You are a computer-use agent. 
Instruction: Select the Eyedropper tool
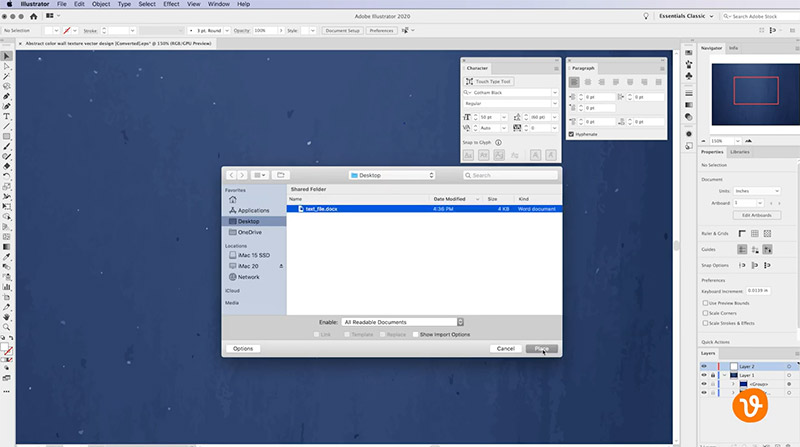click(x=7, y=257)
